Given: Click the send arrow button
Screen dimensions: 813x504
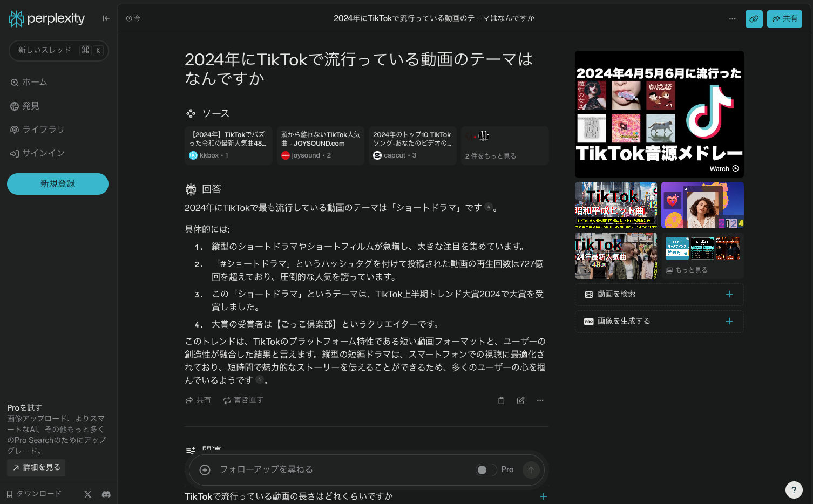Looking at the screenshot, I should (x=531, y=470).
